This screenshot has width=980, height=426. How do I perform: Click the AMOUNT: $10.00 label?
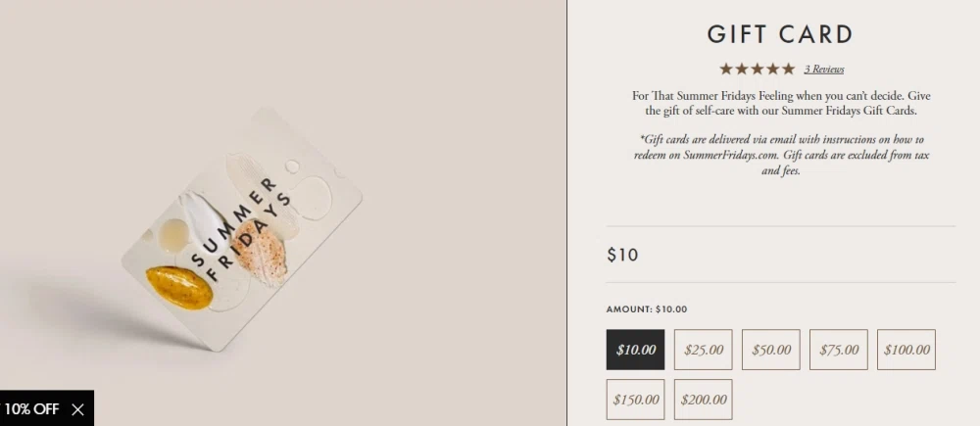pos(646,309)
